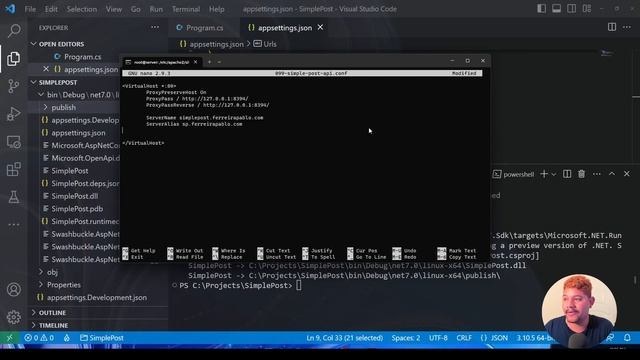Open the Explorer view icon

(13, 59)
